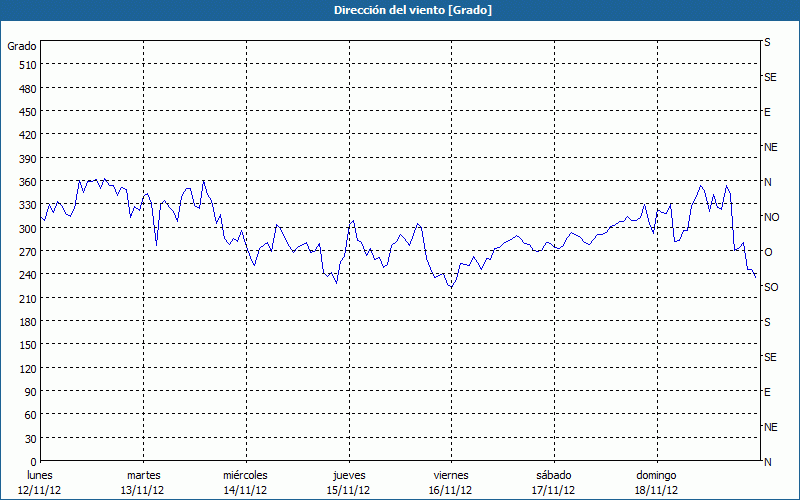Click the date 12/11/12
Viewport: 800px width, 500px height.
tap(39, 490)
